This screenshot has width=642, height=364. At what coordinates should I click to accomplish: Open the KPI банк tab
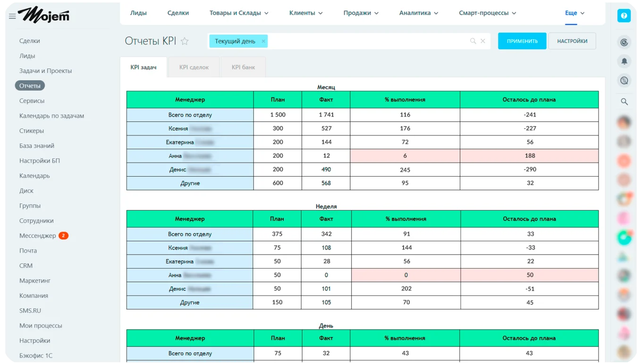[242, 67]
